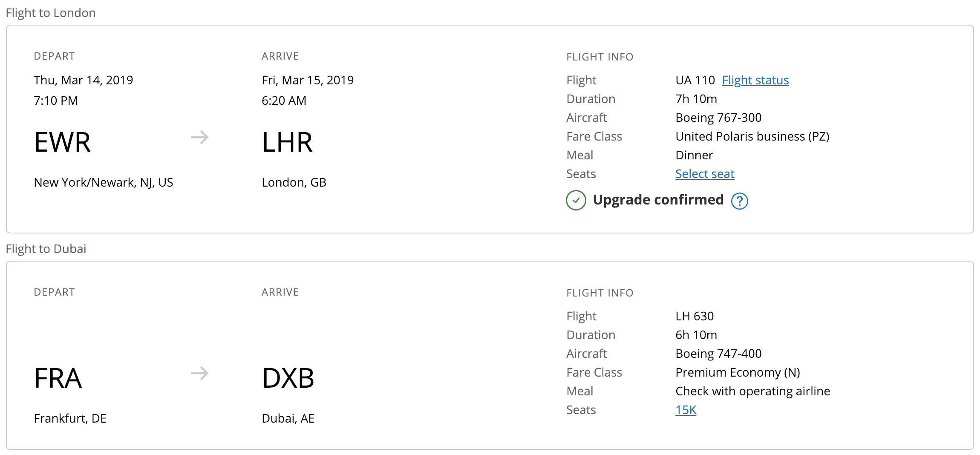The image size is (980, 455).
Task: Click the United Polaris business fare class
Action: point(752,136)
